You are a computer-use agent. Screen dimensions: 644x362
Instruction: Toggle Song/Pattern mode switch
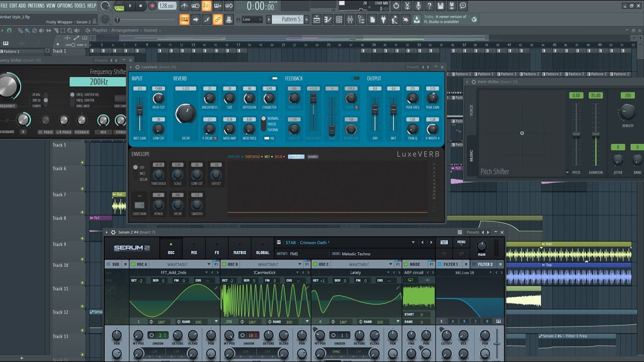pyautogui.click(x=119, y=6)
